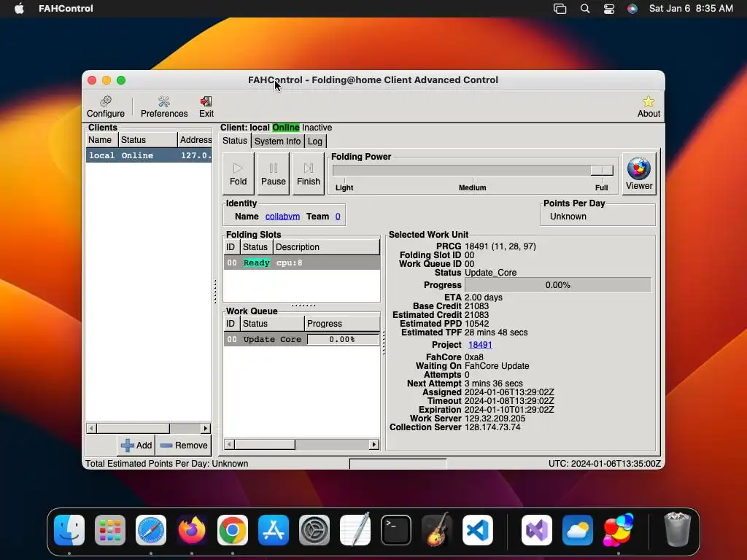Click the Clients list Name column header
Viewport: 747px width, 560px height.
[x=102, y=140]
